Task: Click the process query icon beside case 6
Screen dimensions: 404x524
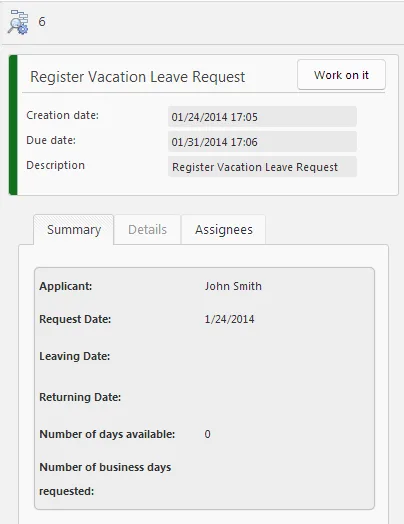Action: (x=18, y=22)
